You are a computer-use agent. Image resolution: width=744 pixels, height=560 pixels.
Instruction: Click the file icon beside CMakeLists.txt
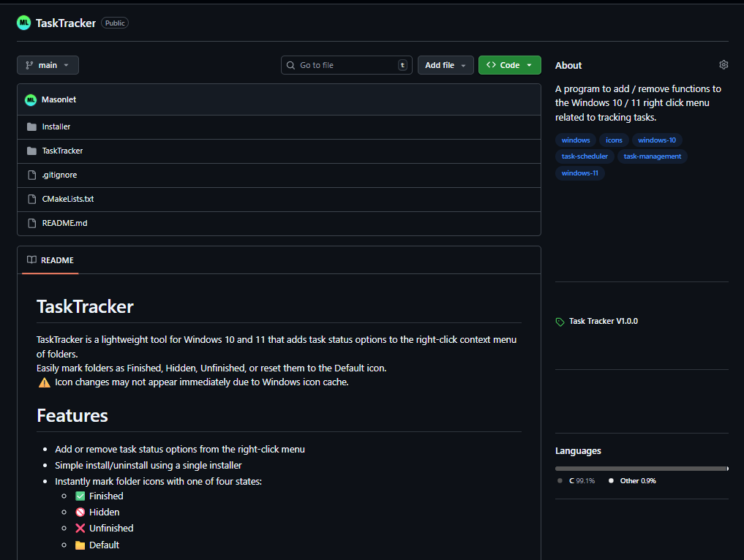(31, 198)
